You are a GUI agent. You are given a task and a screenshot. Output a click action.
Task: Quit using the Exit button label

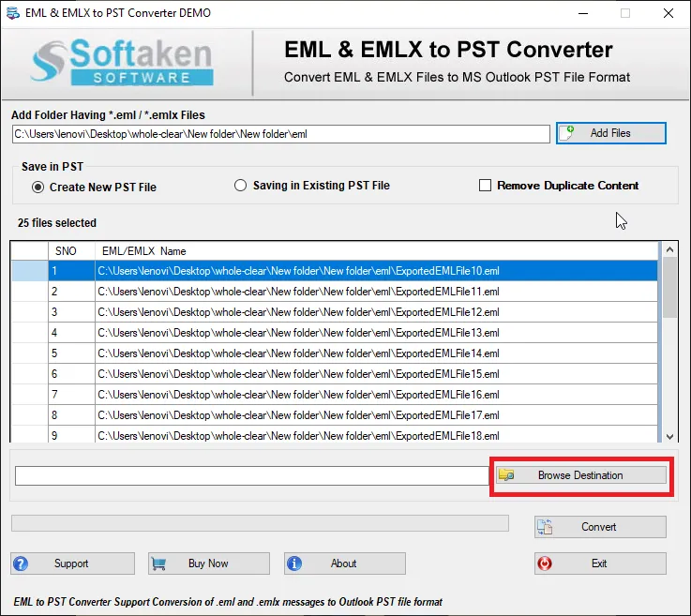pos(599,563)
